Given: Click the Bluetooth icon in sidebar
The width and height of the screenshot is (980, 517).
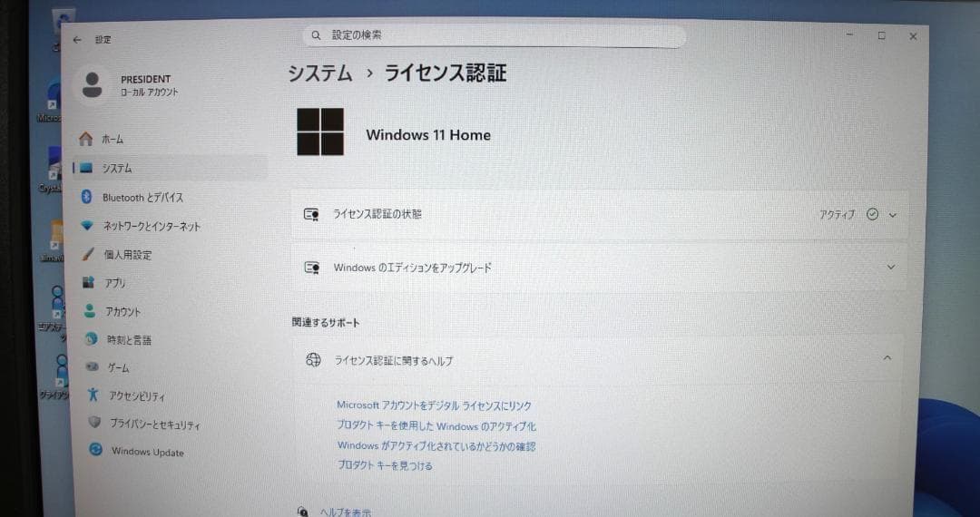Looking at the screenshot, I should click(x=87, y=197).
